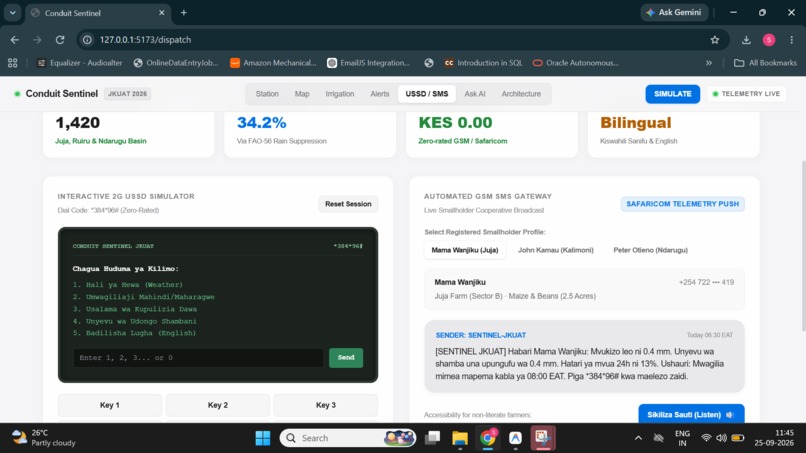Image resolution: width=806 pixels, height=453 pixels.
Task: Select the USSD / SMS tab
Action: (427, 94)
